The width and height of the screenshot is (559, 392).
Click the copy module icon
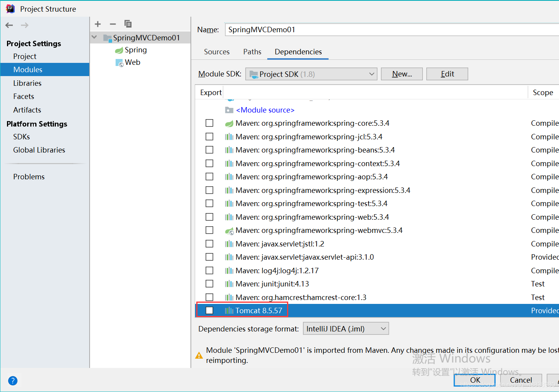point(128,24)
